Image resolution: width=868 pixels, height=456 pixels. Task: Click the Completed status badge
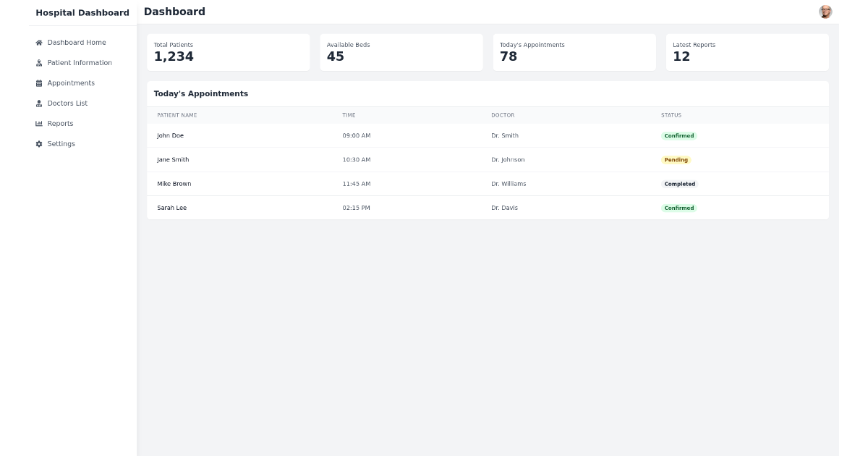(x=680, y=184)
